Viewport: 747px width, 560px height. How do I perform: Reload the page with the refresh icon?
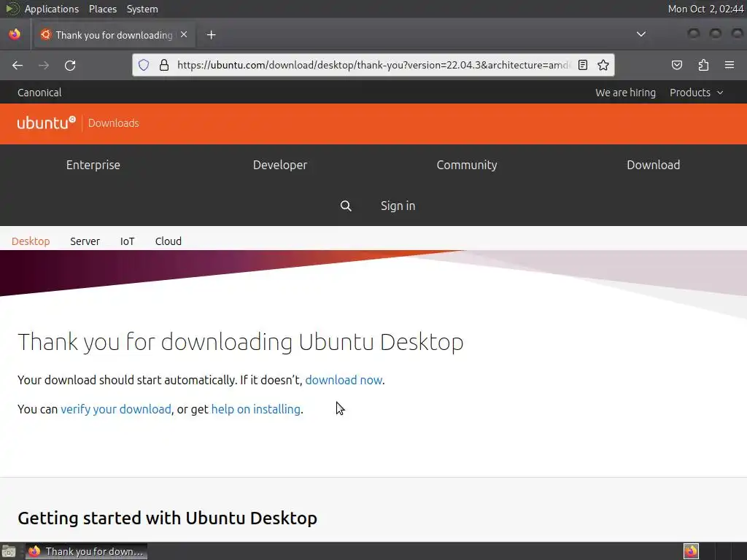tap(70, 65)
